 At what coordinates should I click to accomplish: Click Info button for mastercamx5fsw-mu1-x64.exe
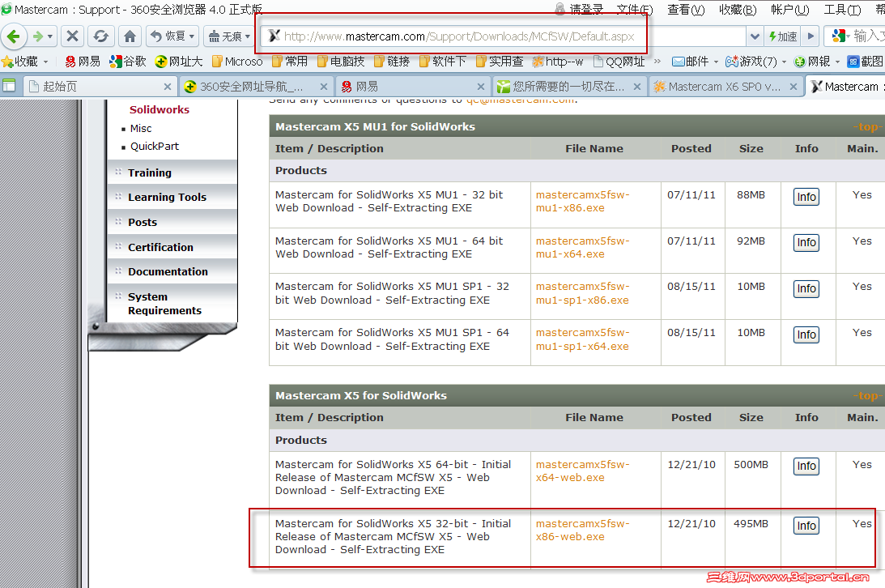tap(806, 243)
